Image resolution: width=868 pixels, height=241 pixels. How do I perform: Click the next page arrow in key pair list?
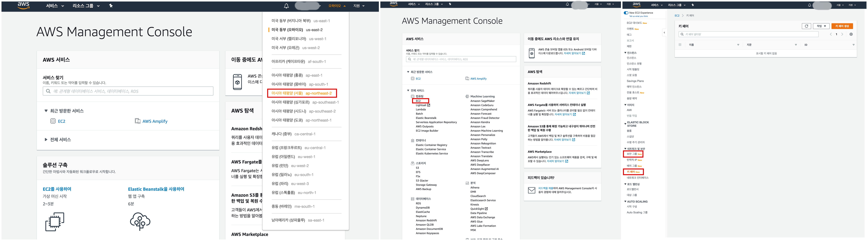tap(842, 34)
